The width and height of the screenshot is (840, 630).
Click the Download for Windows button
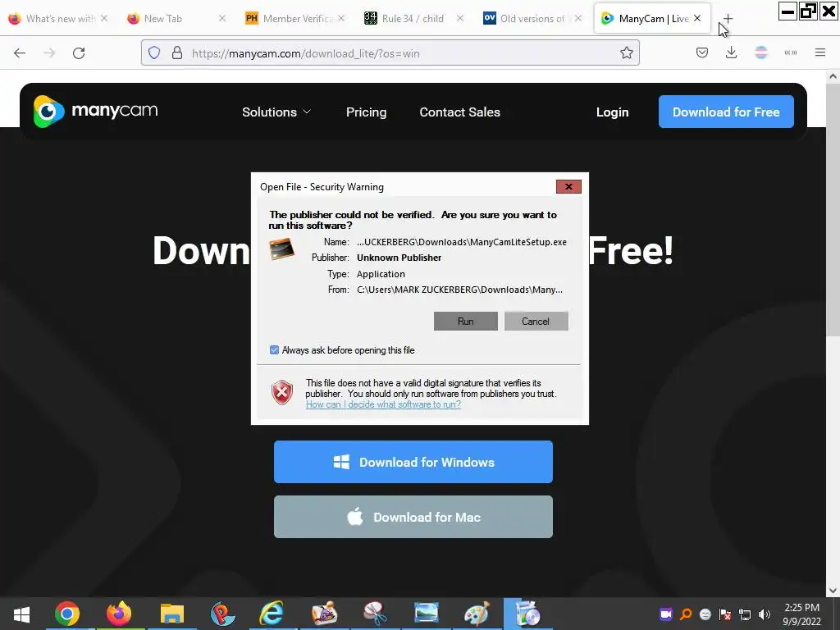(x=413, y=462)
